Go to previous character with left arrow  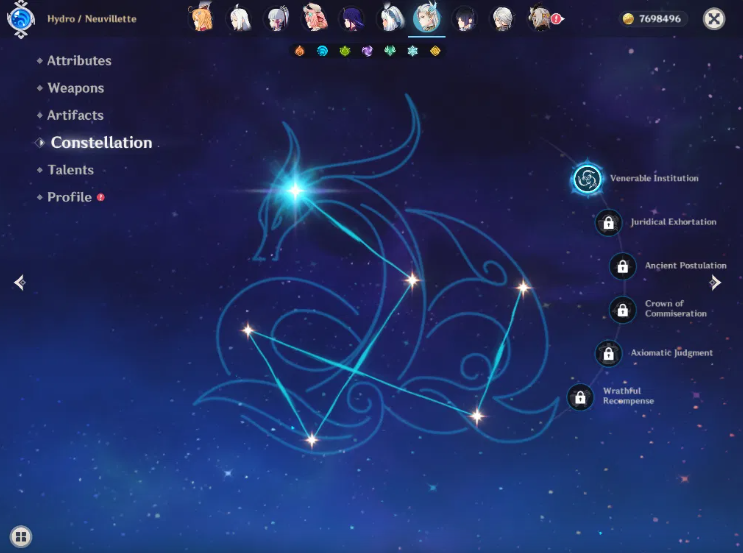tap(19, 282)
